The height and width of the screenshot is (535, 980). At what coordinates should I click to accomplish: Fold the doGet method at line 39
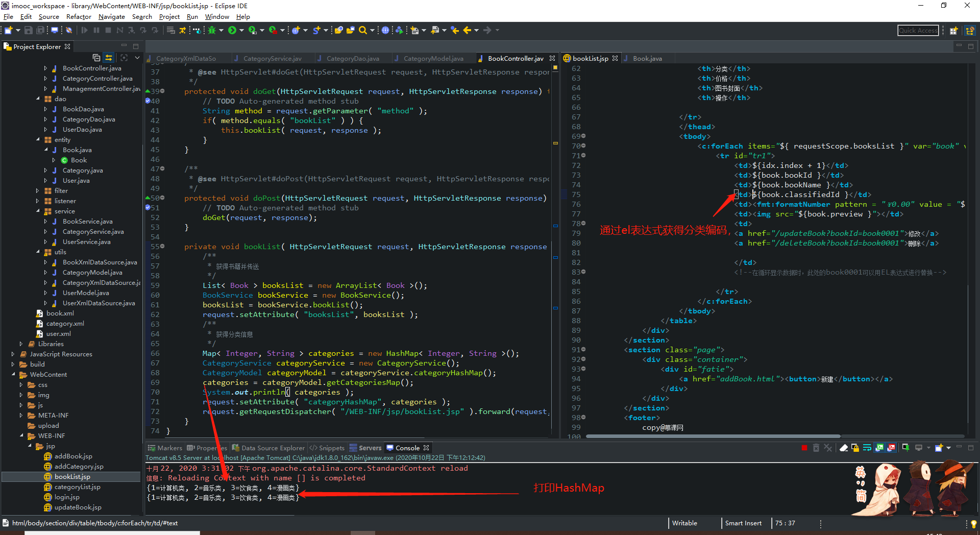162,91
